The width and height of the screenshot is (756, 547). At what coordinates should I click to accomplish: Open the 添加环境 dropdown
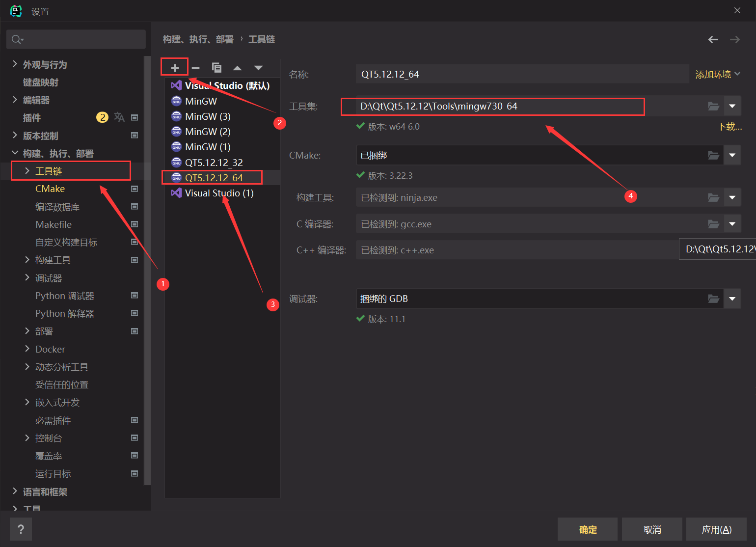coord(718,74)
